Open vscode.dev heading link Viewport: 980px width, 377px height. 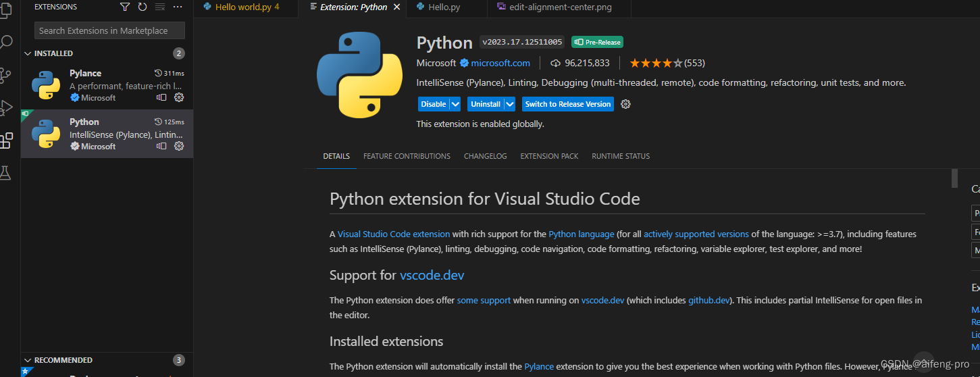pos(432,275)
